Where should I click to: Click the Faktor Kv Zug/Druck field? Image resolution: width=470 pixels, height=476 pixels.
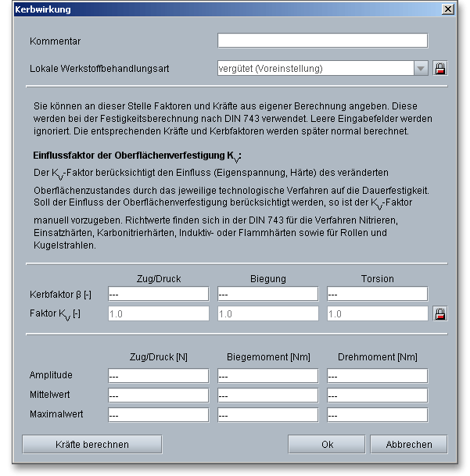coord(158,313)
